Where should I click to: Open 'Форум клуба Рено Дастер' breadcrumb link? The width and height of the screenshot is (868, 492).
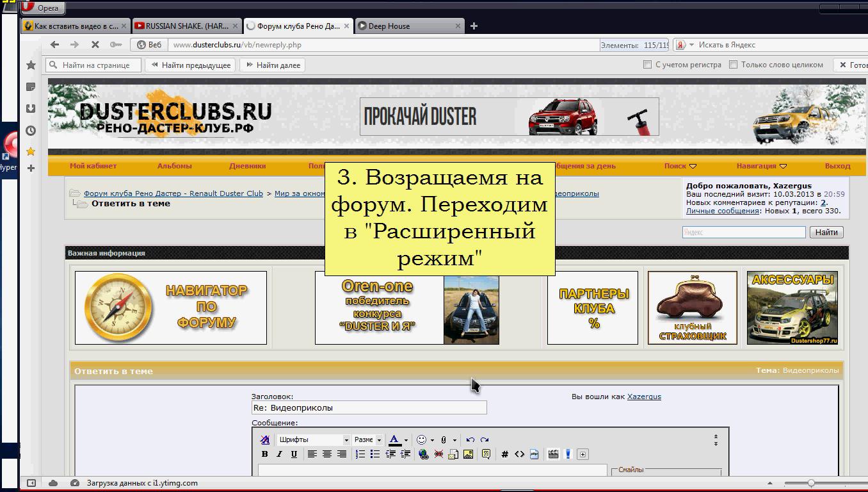click(173, 193)
